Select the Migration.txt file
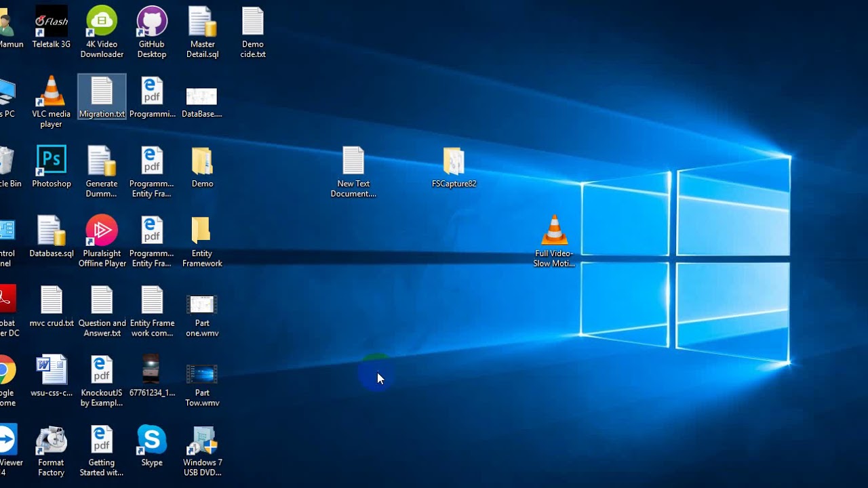868x488 pixels. [x=102, y=98]
